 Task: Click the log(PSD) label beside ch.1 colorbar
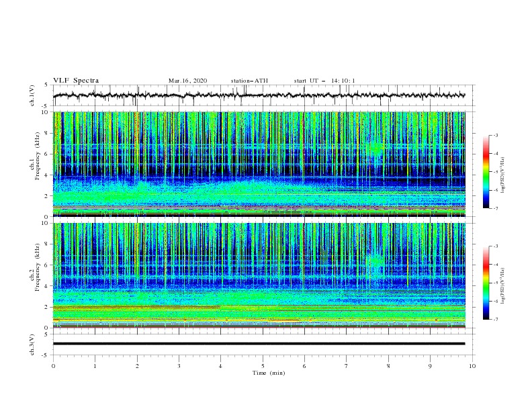(x=502, y=175)
